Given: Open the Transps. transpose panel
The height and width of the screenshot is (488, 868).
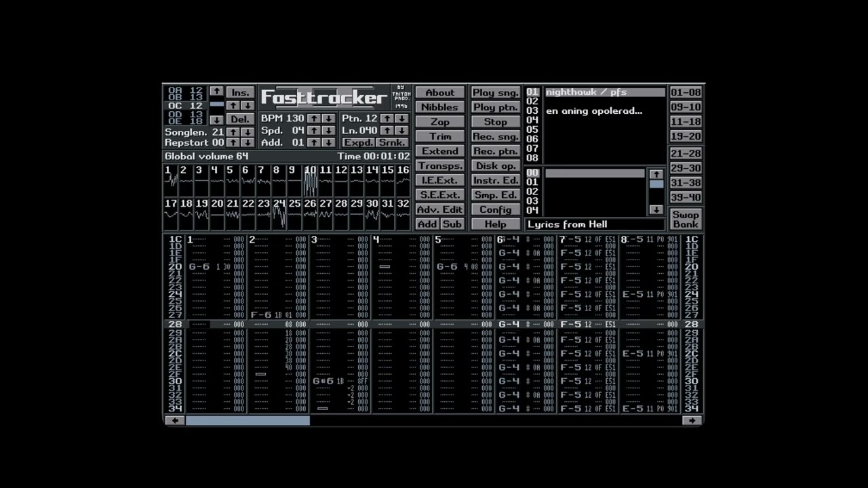Looking at the screenshot, I should (x=440, y=165).
